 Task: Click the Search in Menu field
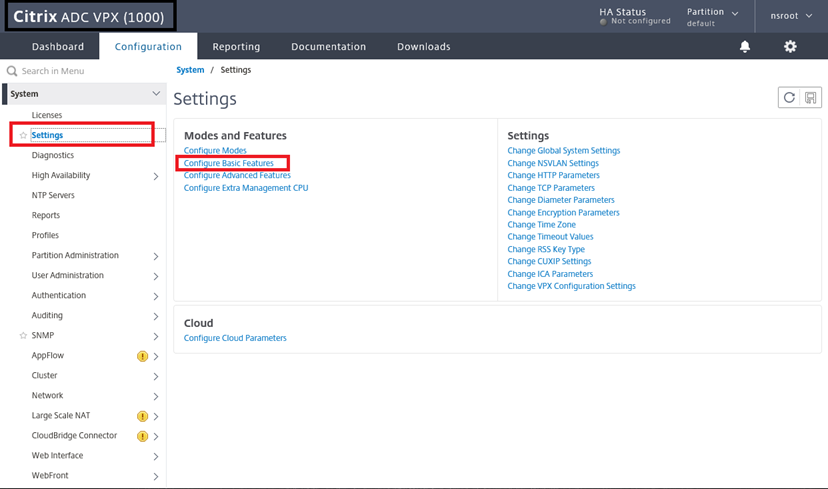coord(83,71)
